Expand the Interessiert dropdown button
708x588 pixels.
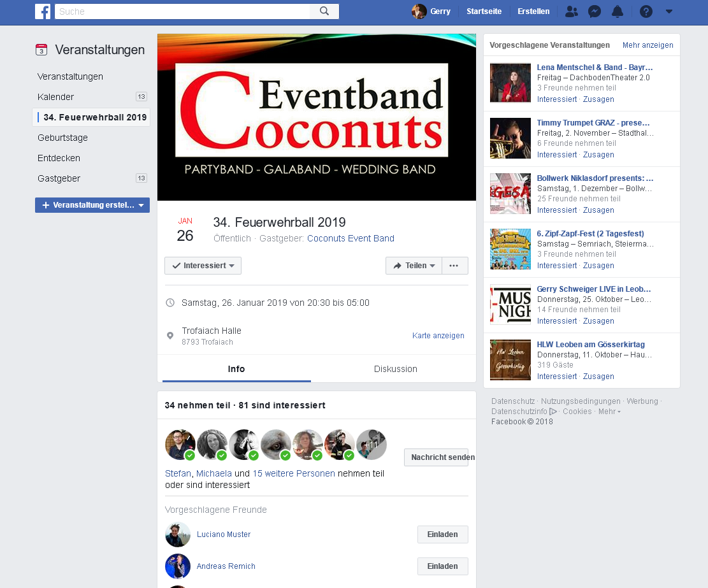click(203, 266)
